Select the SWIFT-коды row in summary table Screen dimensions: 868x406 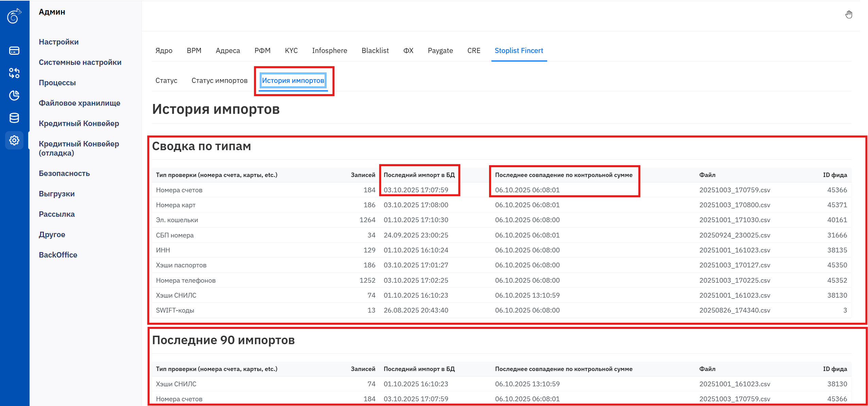tap(175, 310)
